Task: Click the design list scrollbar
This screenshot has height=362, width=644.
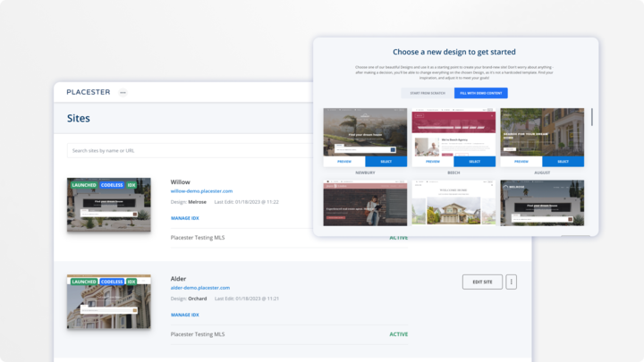Action: (x=591, y=119)
